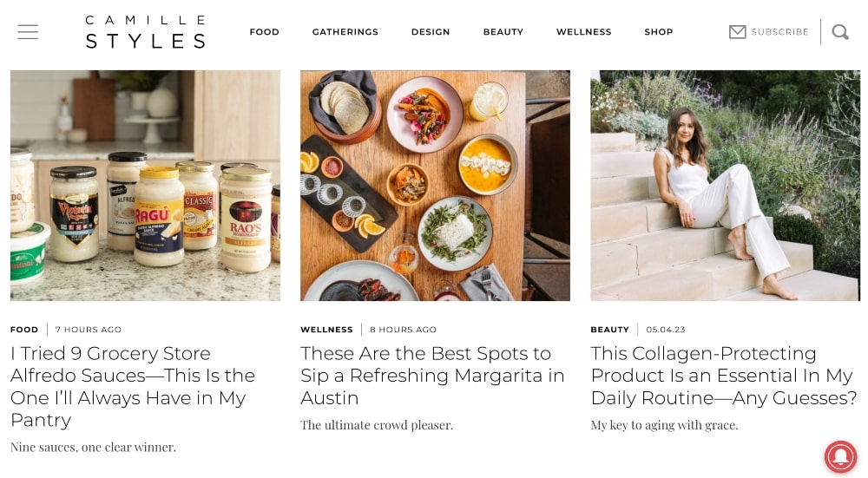Image resolution: width=868 pixels, height=478 pixels.
Task: Click the Beauty category label above collagen article
Action: [609, 330]
